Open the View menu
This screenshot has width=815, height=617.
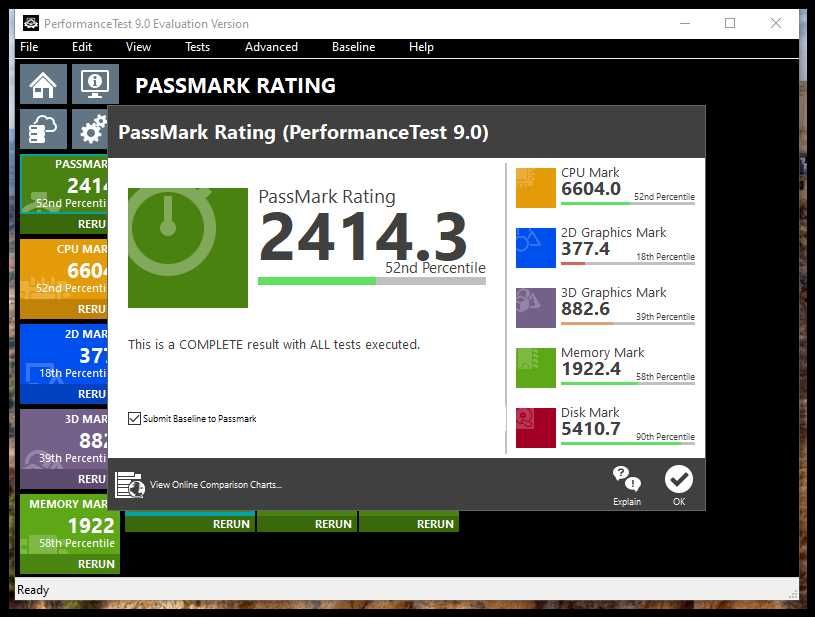[138, 47]
